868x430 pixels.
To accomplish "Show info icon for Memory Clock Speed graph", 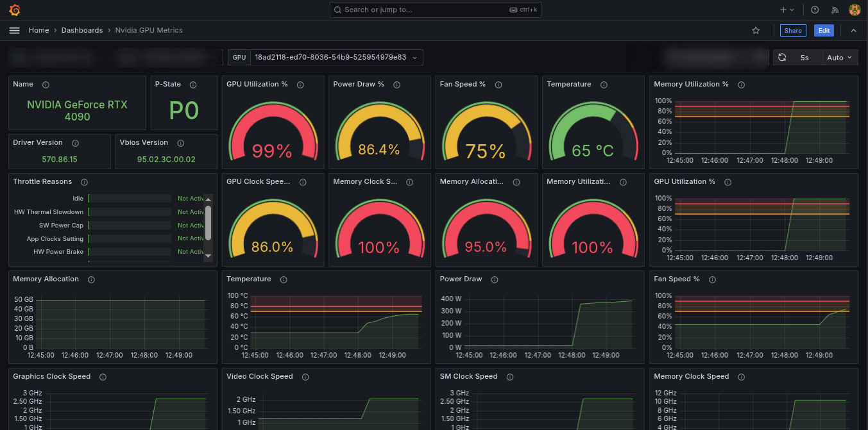I will tap(742, 377).
